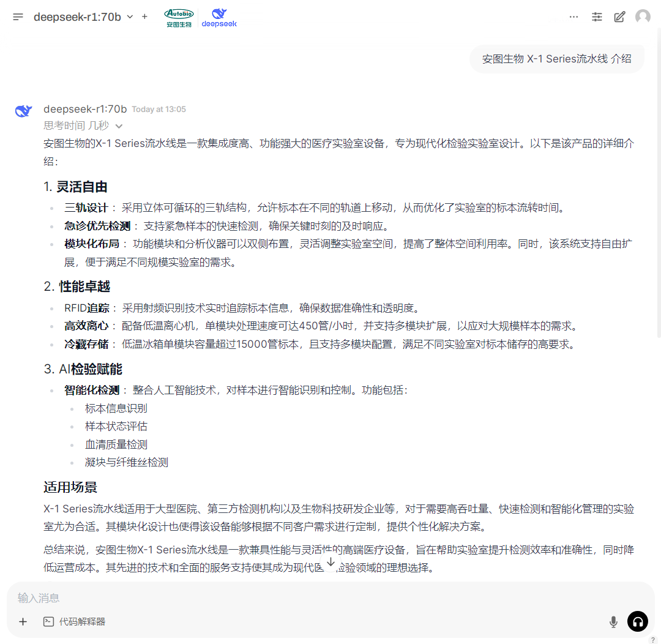Click the heading 适用场景
This screenshot has height=644, width=661.
(70, 487)
